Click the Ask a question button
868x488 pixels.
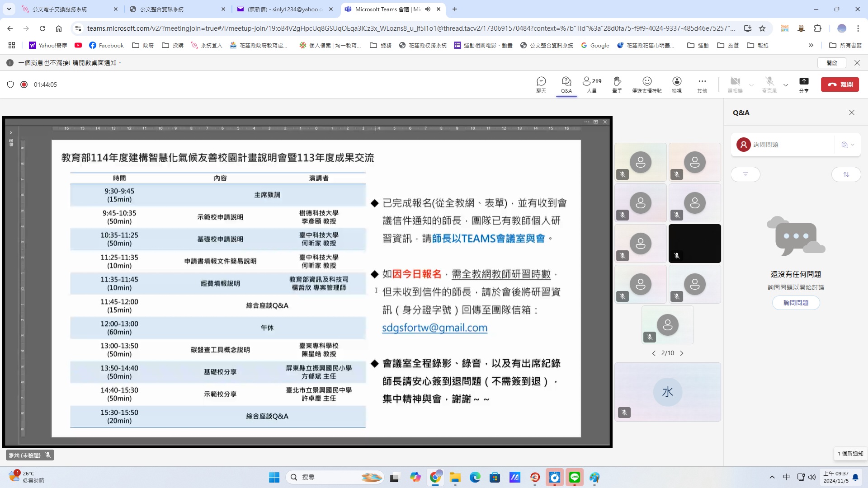coord(796,303)
